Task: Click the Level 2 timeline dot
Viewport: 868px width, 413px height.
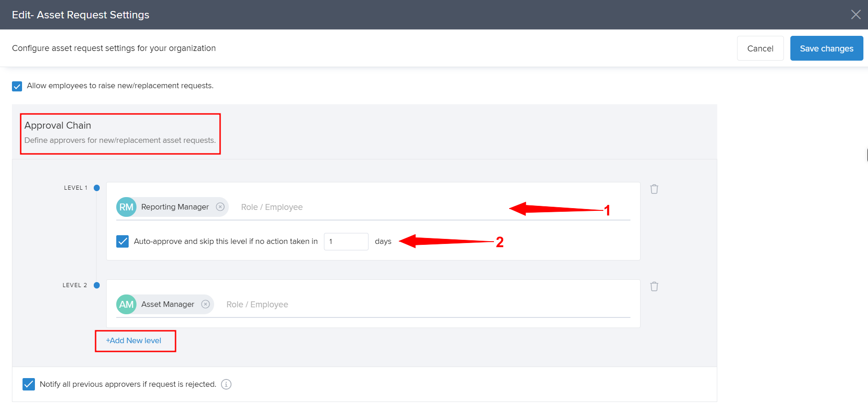Action: (96, 285)
